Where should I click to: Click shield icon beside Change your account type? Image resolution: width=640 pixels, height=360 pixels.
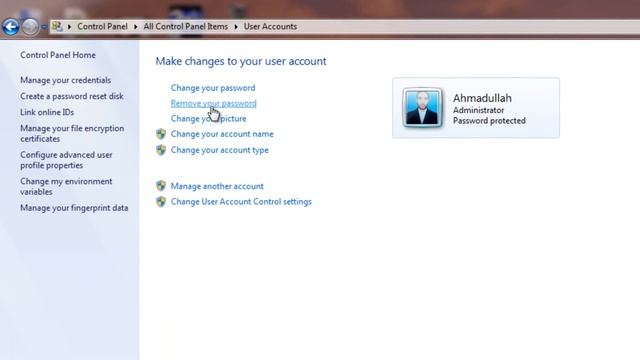161,150
